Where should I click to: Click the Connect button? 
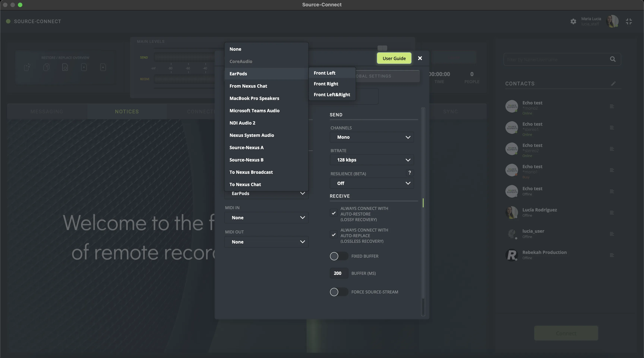click(x=566, y=333)
